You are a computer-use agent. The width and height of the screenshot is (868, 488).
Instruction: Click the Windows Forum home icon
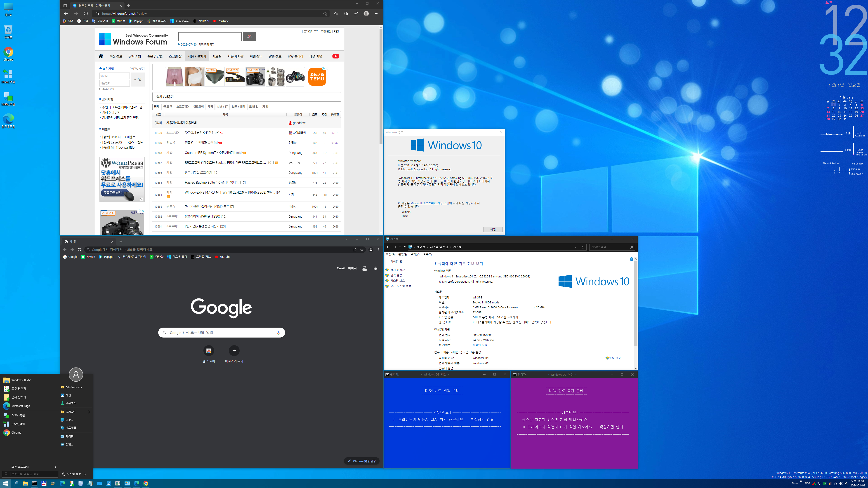click(x=100, y=56)
